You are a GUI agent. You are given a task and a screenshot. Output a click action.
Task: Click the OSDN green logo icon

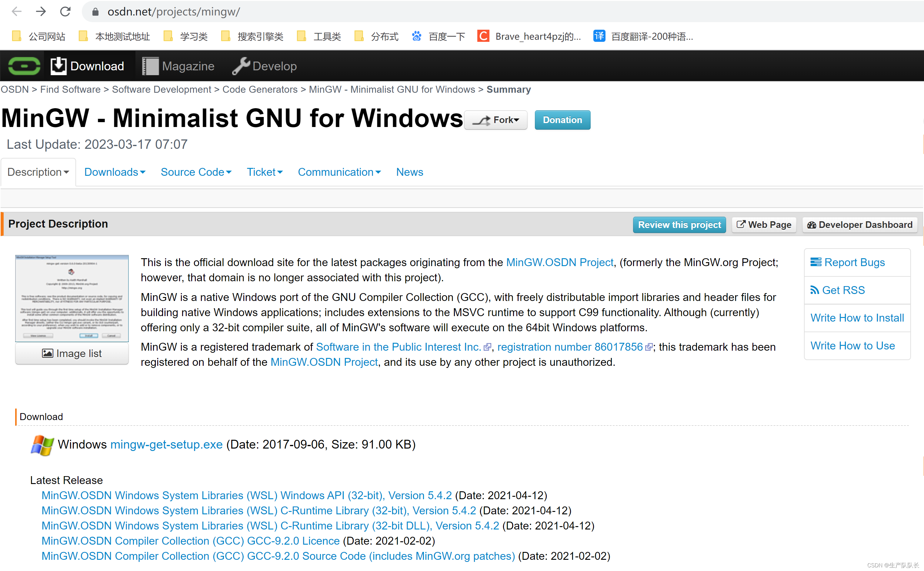[x=24, y=66]
